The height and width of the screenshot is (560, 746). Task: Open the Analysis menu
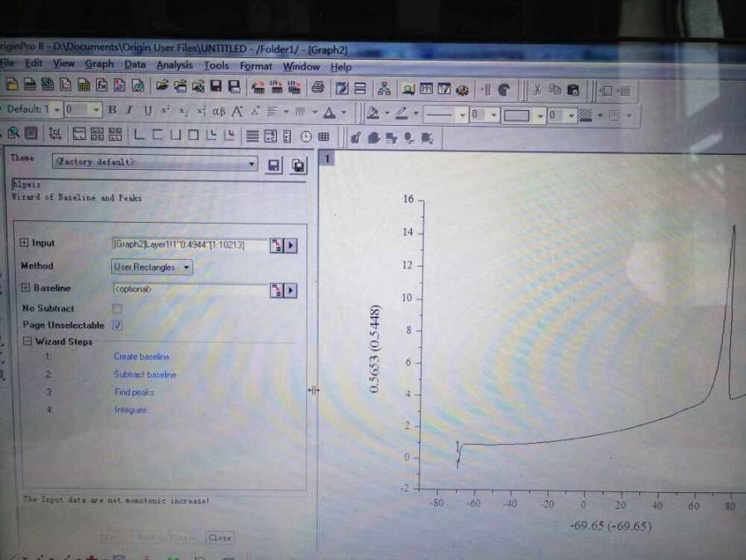click(x=175, y=65)
